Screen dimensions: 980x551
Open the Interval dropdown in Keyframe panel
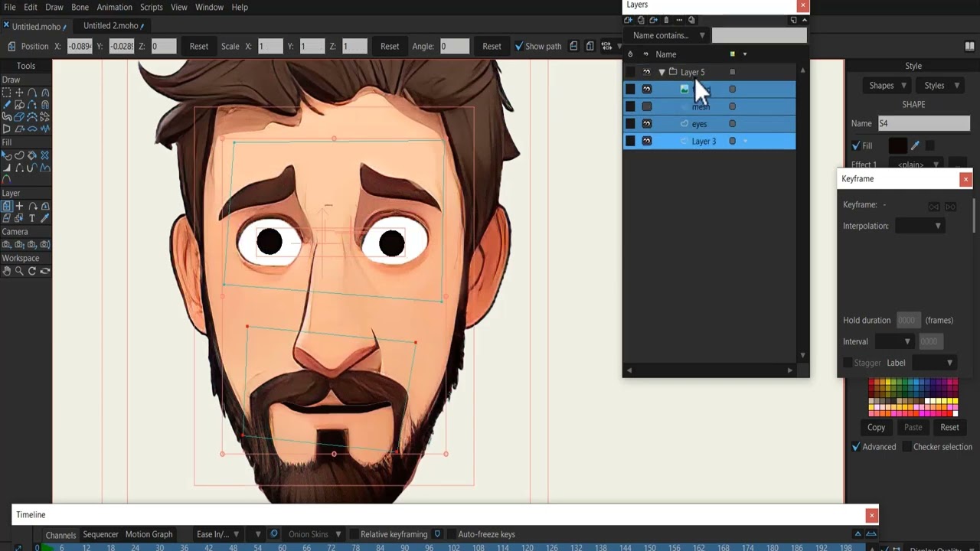point(894,341)
